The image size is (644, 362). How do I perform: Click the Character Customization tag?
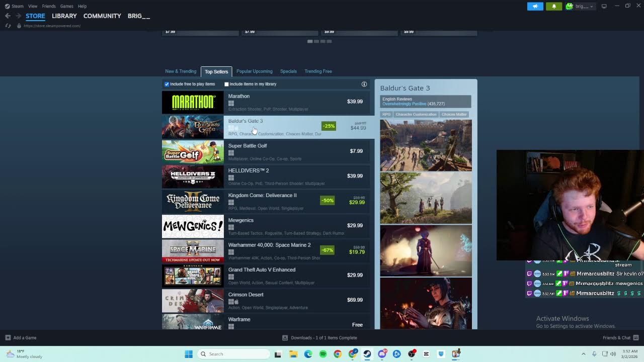[x=416, y=114]
